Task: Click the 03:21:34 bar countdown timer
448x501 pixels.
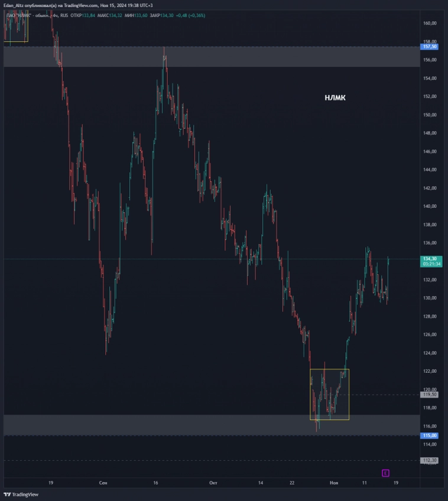Action: click(430, 264)
